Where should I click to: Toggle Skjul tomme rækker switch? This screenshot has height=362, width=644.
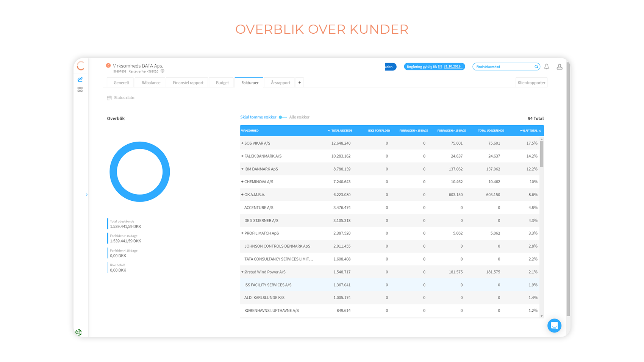[283, 117]
